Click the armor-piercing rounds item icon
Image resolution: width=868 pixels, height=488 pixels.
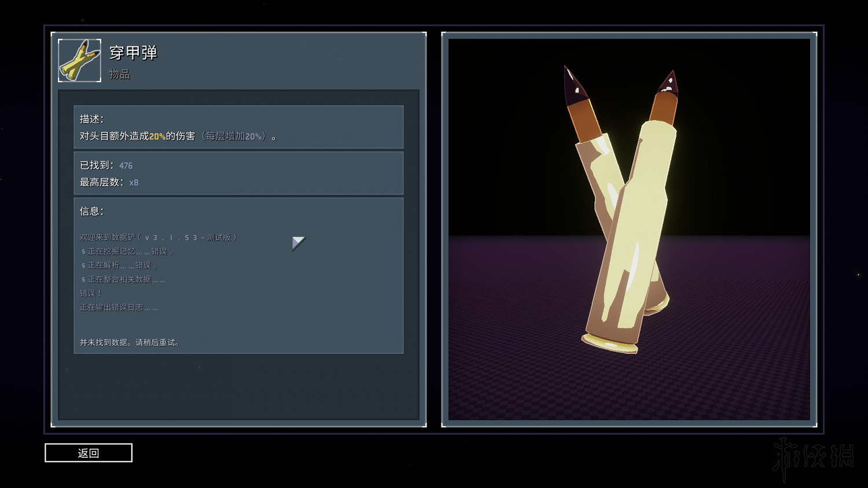click(x=80, y=61)
